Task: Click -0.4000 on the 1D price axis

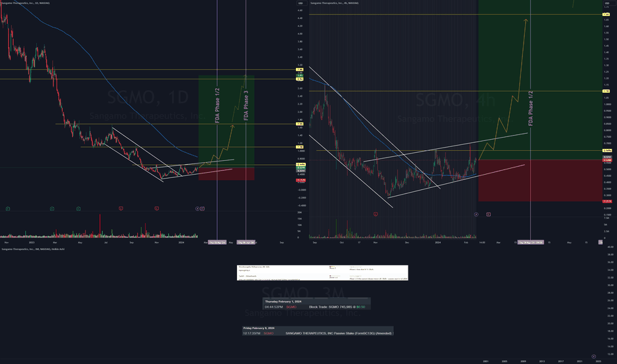Action: click(x=301, y=205)
